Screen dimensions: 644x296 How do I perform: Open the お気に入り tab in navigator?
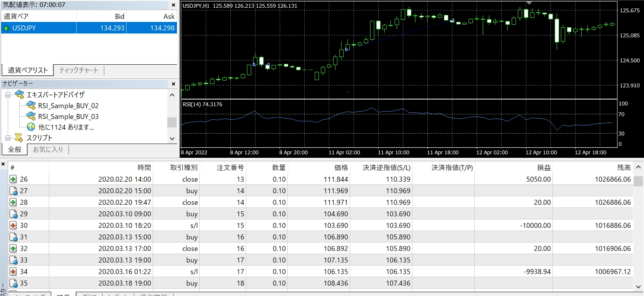[x=48, y=149]
